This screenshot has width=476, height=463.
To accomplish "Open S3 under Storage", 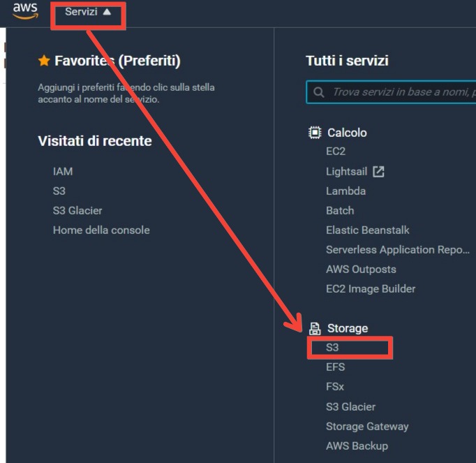I will (332, 348).
